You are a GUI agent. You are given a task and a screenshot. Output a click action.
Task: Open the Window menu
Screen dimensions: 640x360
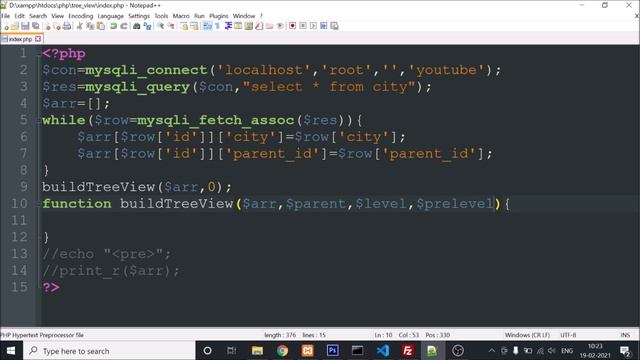point(244,16)
